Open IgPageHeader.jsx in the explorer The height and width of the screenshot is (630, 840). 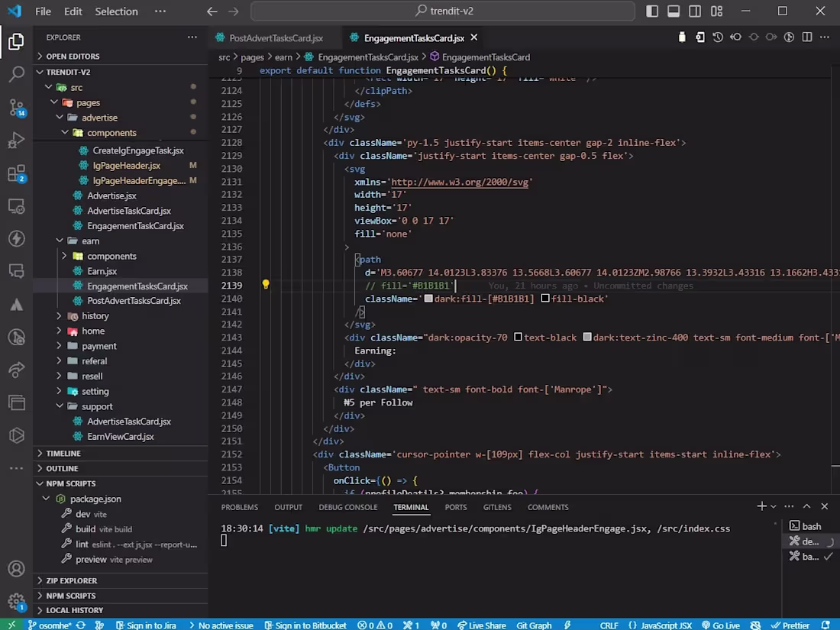(x=127, y=166)
